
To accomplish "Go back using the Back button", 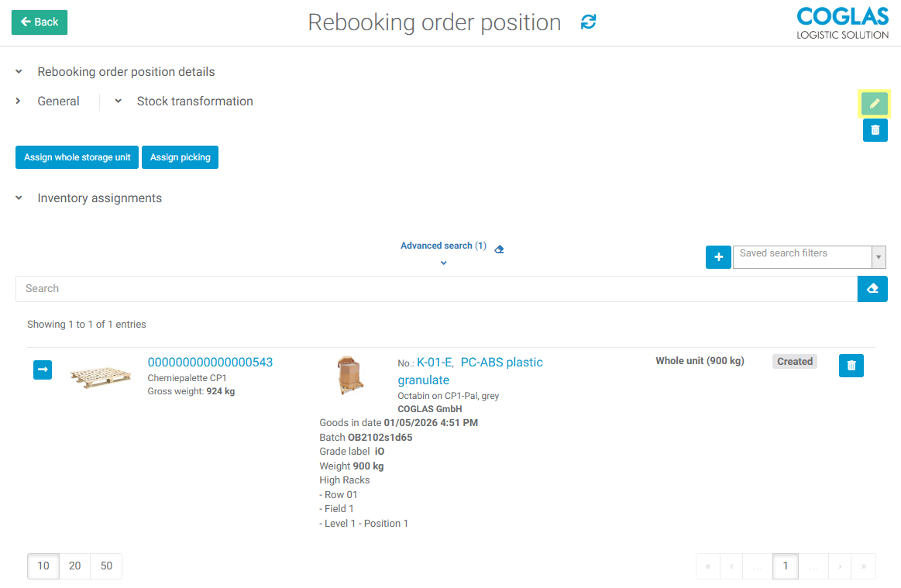I will (x=40, y=22).
